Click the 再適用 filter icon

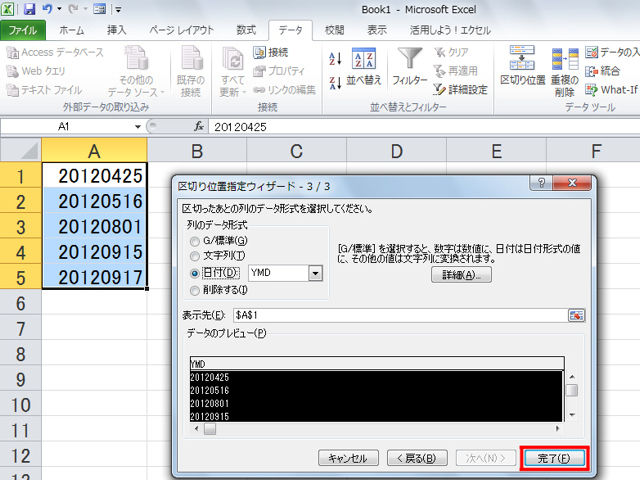pyautogui.click(x=439, y=71)
